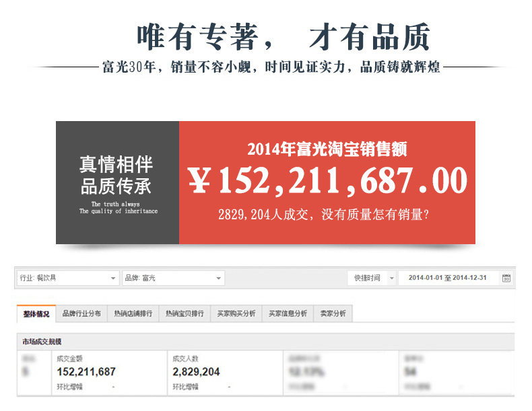This screenshot has height=411, width=532.
Task: Open the 热销宝贝排行 tab
Action: pos(185,313)
